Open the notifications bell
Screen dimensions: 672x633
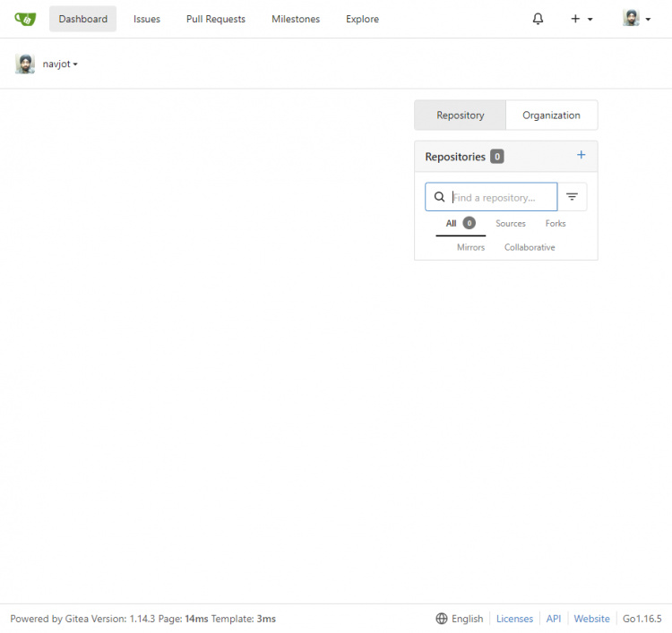point(538,19)
